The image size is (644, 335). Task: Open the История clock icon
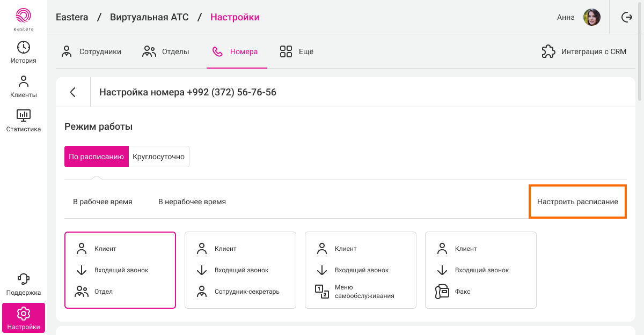(24, 47)
